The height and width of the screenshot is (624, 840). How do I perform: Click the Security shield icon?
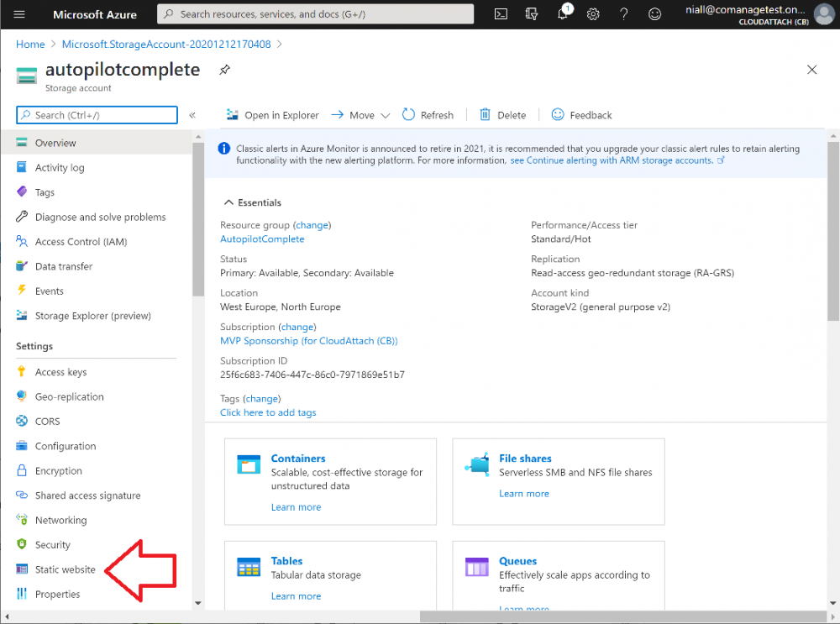pos(22,543)
